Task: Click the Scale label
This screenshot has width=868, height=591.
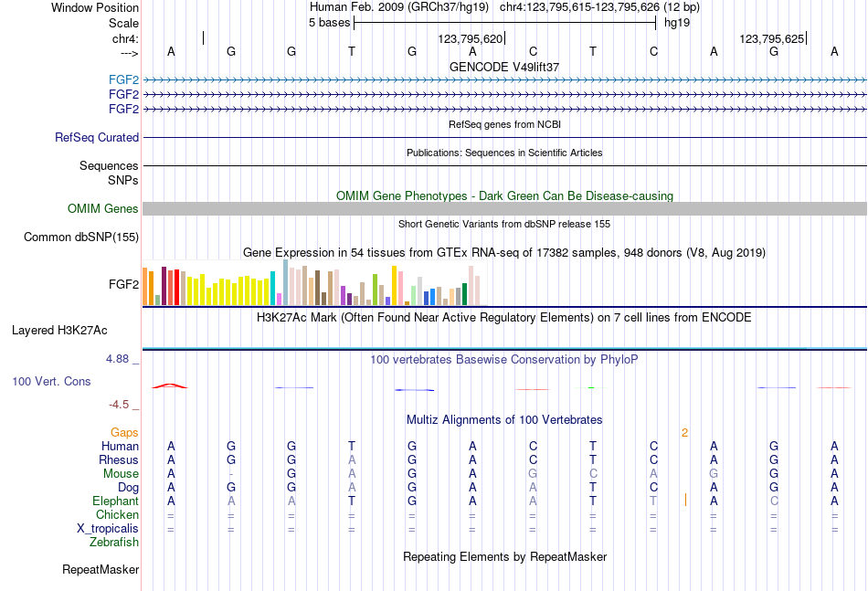Action: [x=123, y=23]
